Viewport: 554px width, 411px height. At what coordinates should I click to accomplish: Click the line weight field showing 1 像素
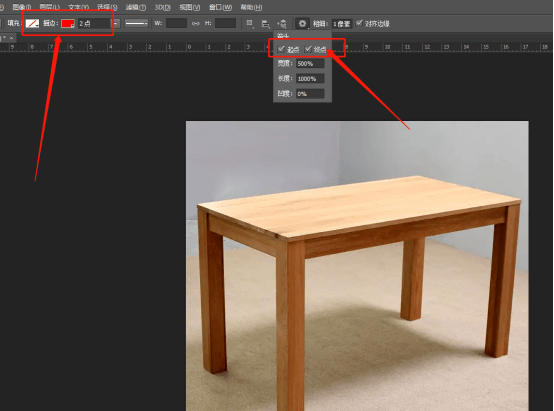(342, 24)
